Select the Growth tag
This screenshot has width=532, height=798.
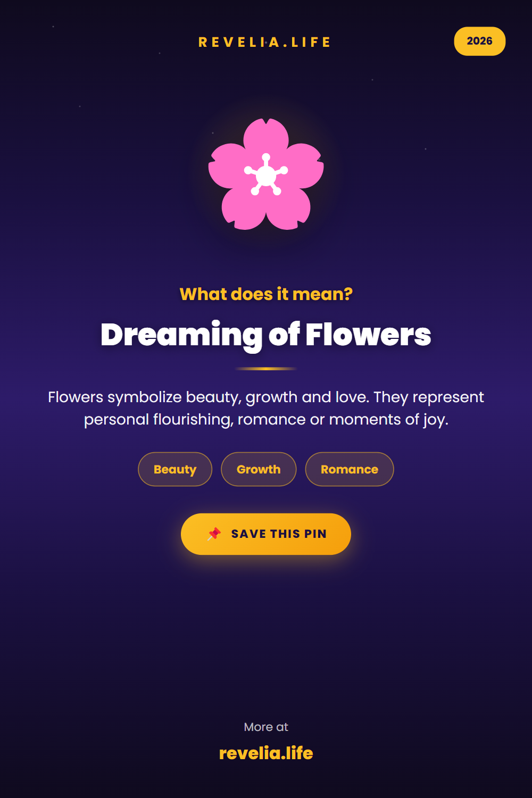259,469
